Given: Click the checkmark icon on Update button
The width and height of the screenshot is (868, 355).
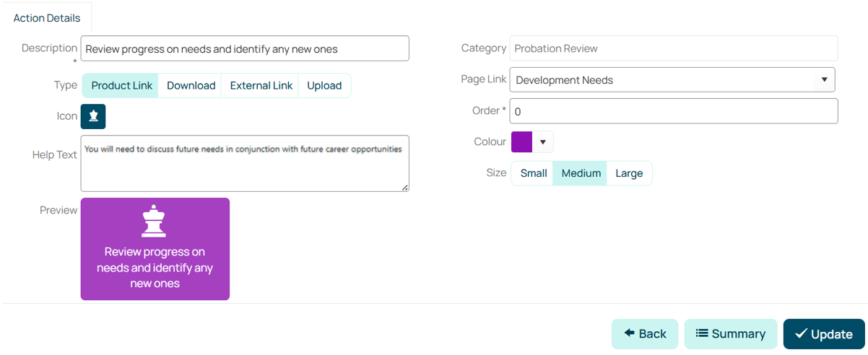Looking at the screenshot, I should pos(801,333).
